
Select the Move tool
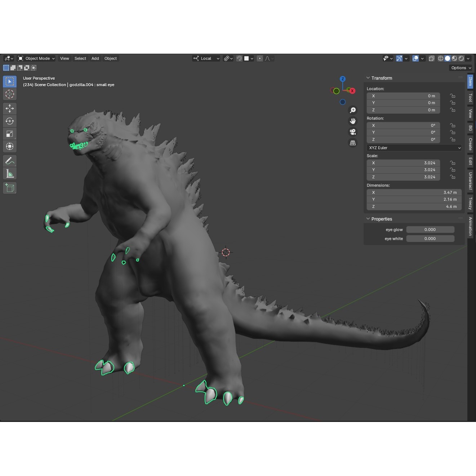(10, 108)
